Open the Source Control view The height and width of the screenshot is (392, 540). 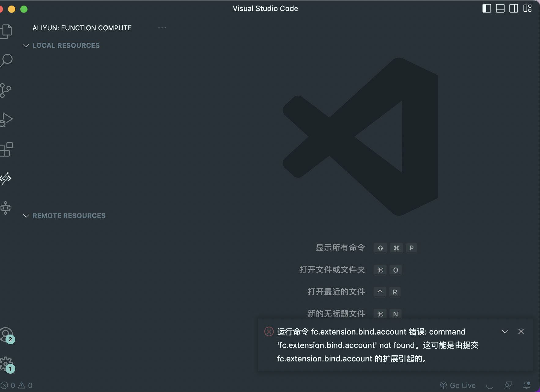6,91
